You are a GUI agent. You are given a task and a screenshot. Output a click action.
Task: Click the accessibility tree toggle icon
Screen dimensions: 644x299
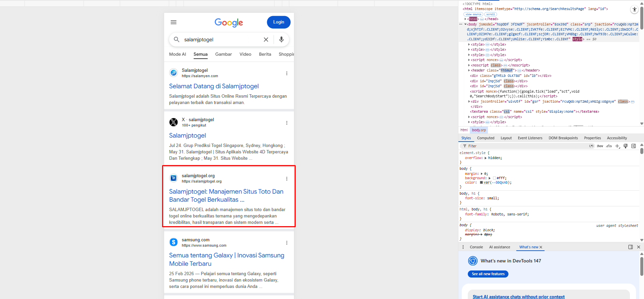634,10
